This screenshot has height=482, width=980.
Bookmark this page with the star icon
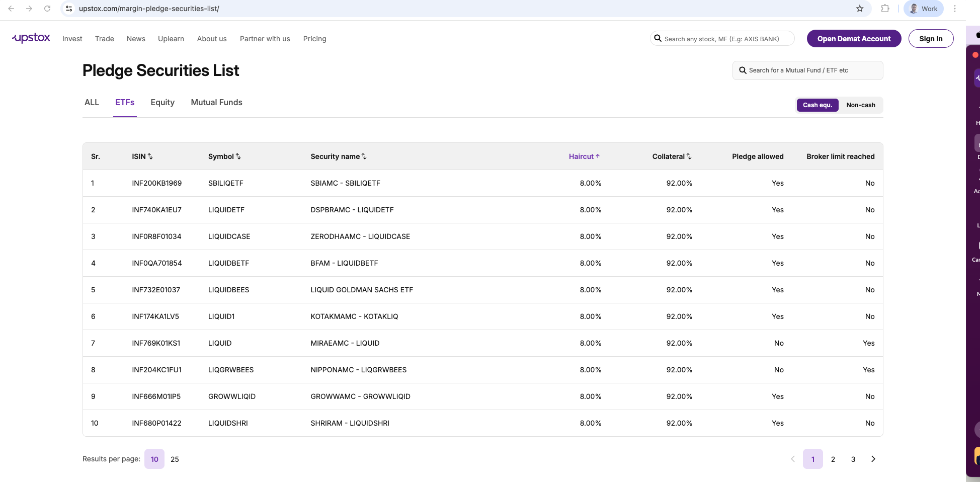tap(860, 9)
